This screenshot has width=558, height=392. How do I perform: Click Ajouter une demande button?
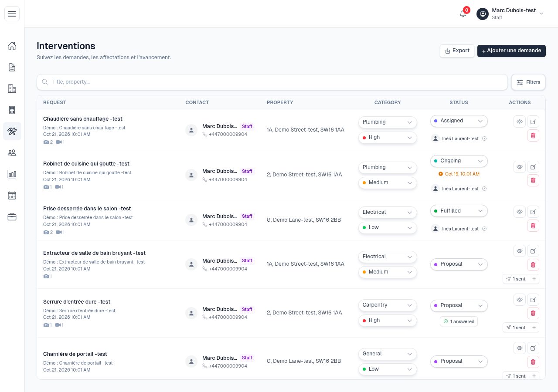(x=511, y=51)
